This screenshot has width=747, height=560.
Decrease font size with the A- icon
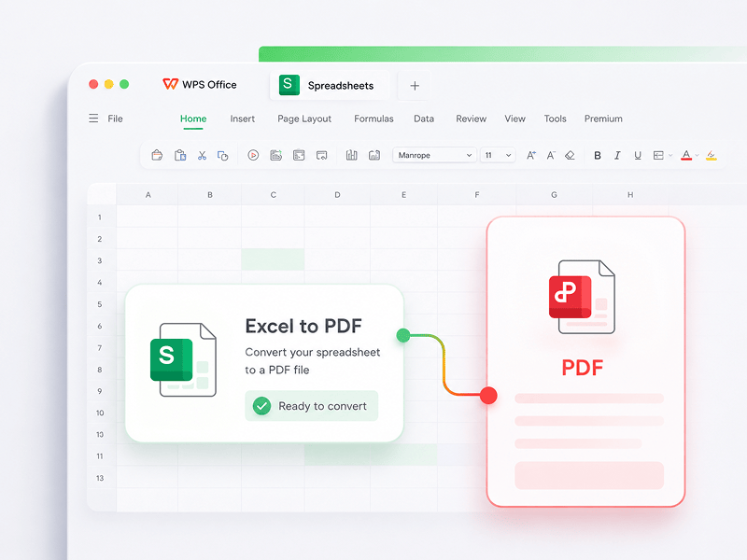551,155
